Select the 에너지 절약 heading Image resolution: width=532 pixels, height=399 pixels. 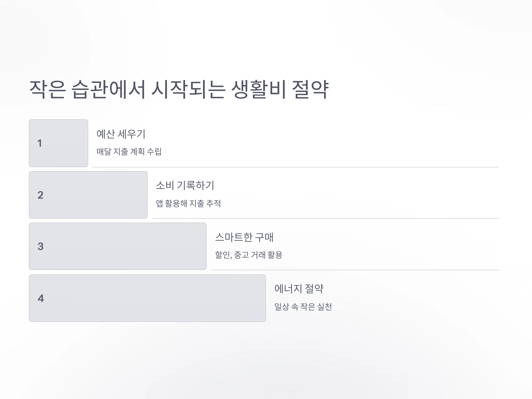point(299,289)
